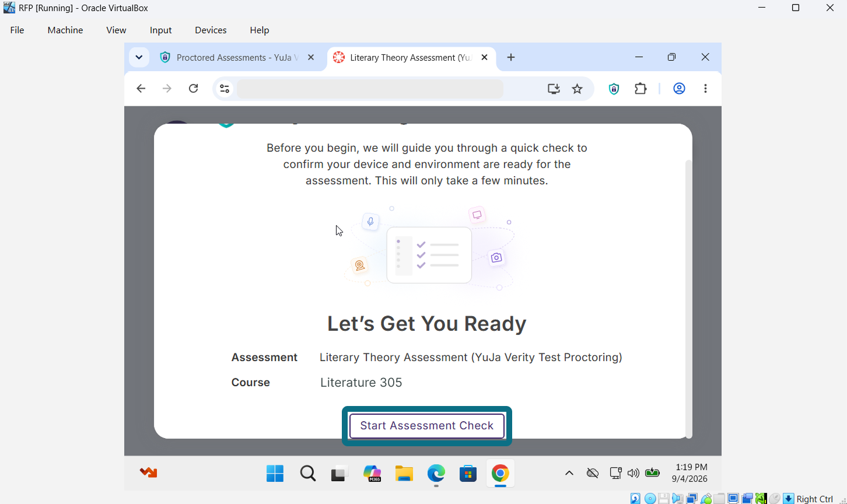This screenshot has width=847, height=504.
Task: Select the Literary Theory Assessment browser tab
Action: 411,57
